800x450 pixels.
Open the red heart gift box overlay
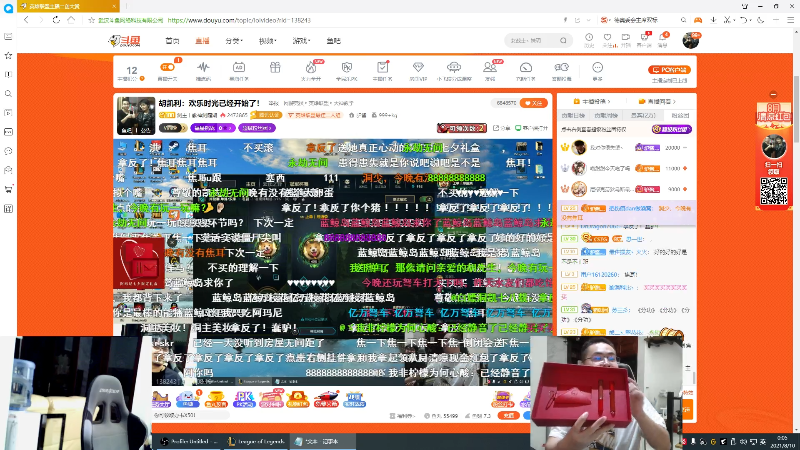click(139, 263)
